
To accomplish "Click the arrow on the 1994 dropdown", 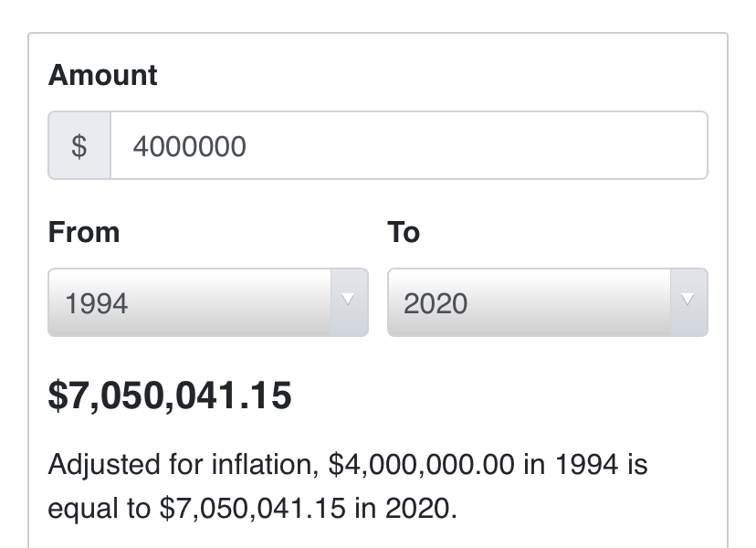I will (x=348, y=300).
